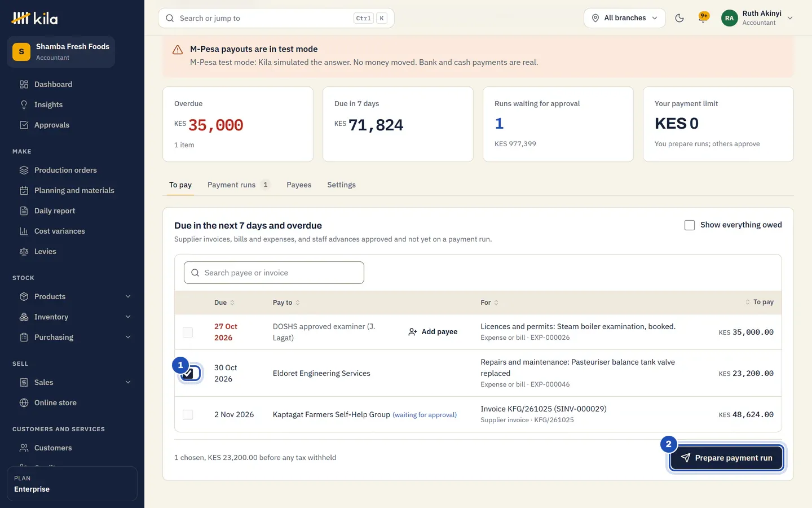
Task: Open the All branches dropdown
Action: [x=625, y=18]
